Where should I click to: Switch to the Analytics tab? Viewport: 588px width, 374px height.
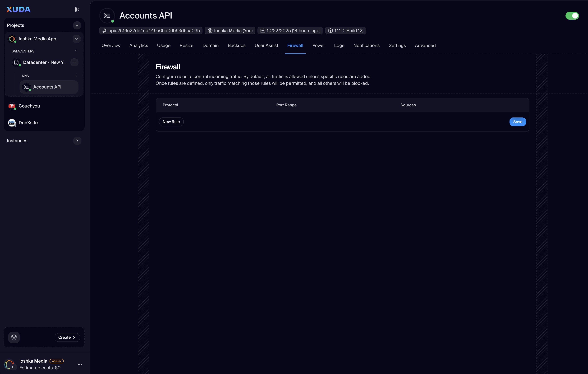tap(138, 45)
